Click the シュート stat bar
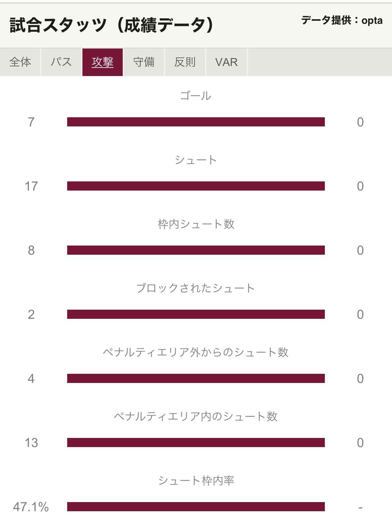 point(196,186)
